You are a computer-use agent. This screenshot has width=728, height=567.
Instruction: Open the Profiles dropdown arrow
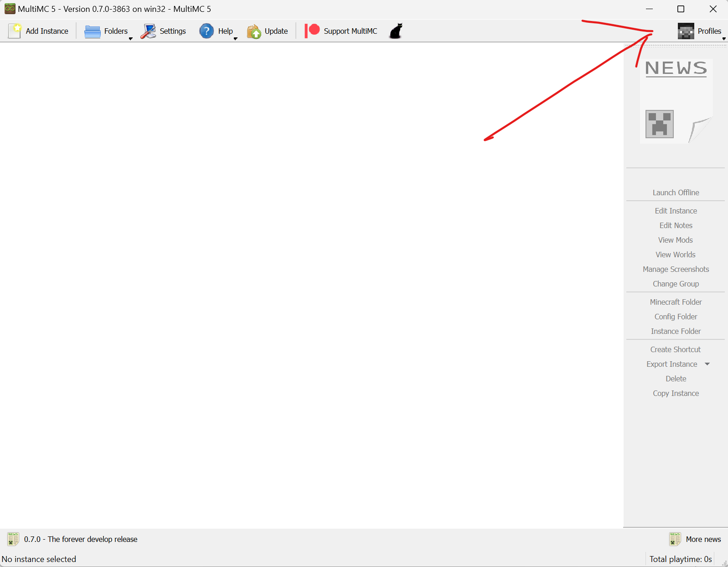click(723, 39)
